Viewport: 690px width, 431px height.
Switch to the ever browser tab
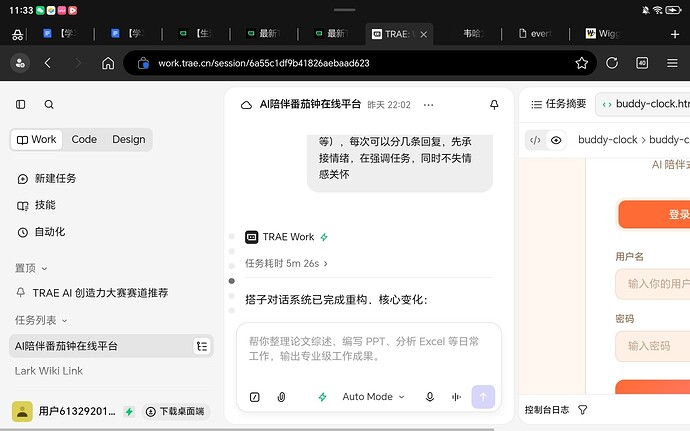click(x=535, y=33)
